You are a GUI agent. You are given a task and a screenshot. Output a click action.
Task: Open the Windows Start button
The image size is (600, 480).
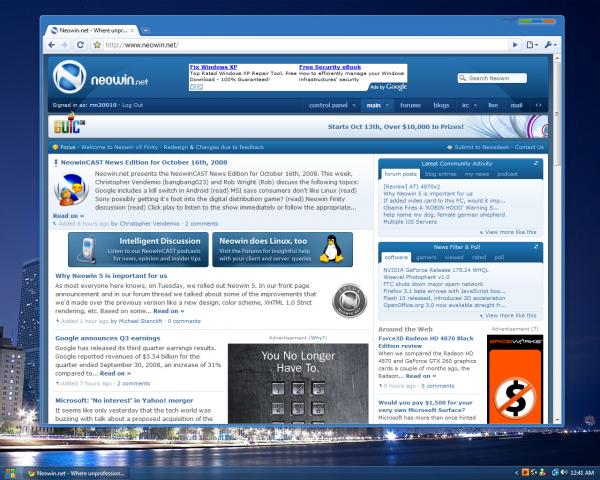click(x=10, y=473)
